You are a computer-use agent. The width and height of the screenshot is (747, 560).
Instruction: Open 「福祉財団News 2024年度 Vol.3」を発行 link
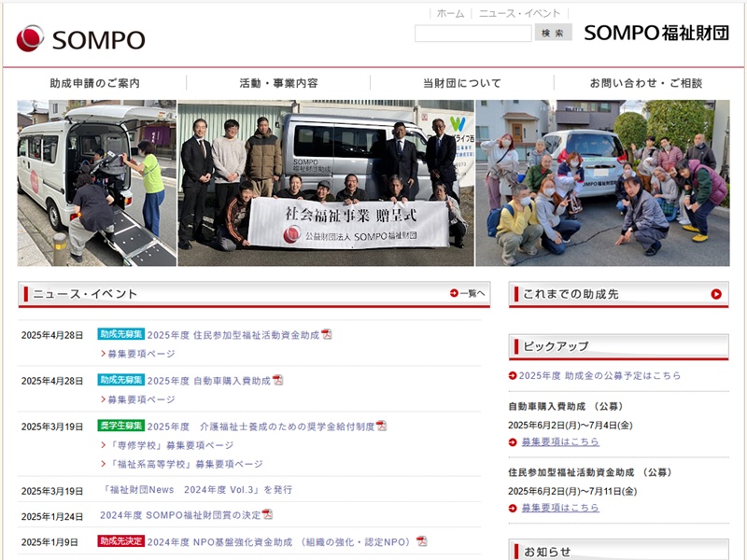coord(196,489)
